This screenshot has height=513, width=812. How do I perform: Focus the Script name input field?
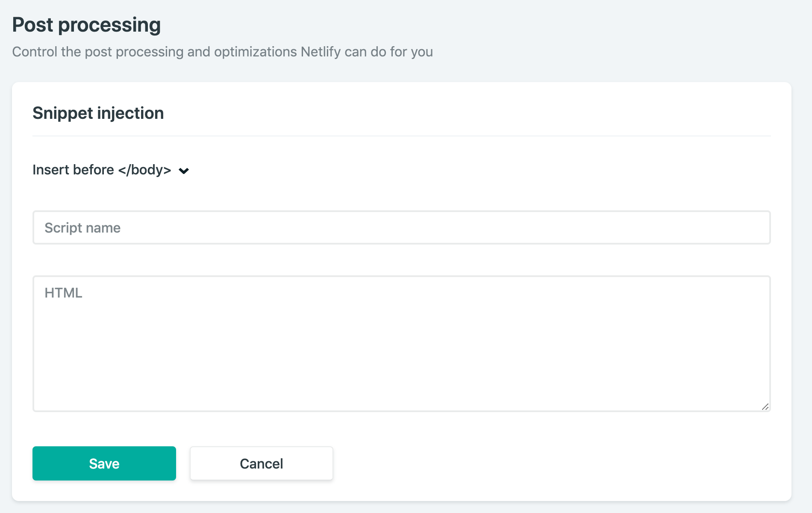point(401,227)
